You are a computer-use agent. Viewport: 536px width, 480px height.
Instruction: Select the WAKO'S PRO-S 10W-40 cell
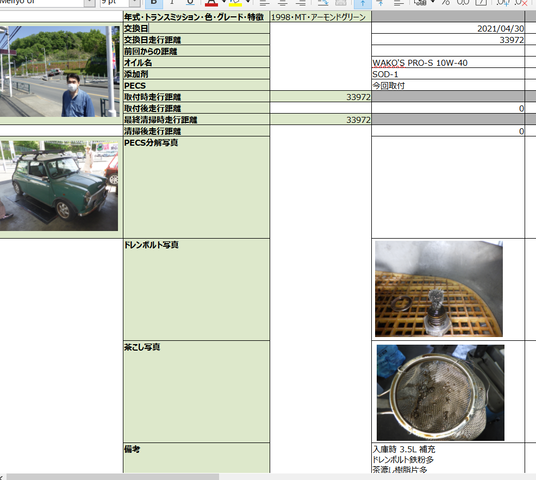[448, 63]
